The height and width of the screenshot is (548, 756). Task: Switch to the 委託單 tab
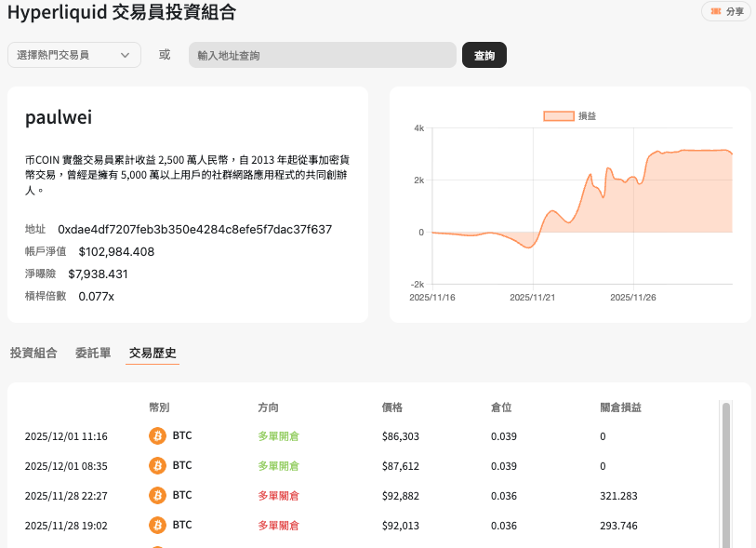pyautogui.click(x=93, y=353)
